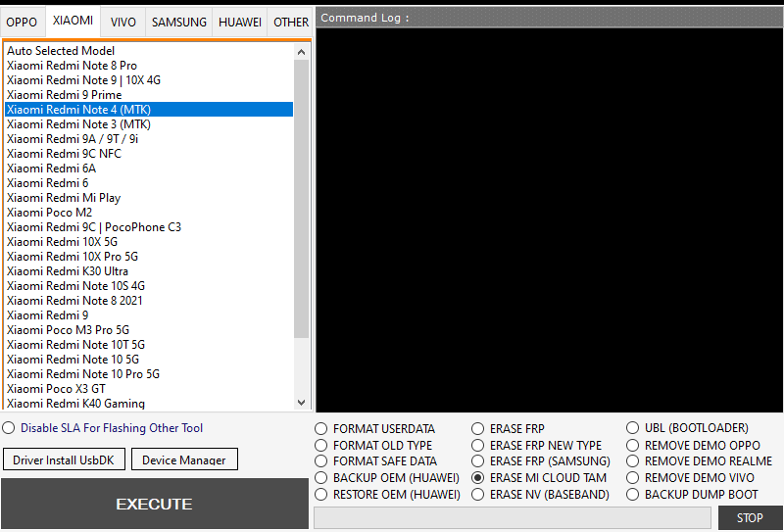Choose Xiaomi Redmi Note 10T 5G
This screenshot has height=532, width=784.
coord(149,345)
